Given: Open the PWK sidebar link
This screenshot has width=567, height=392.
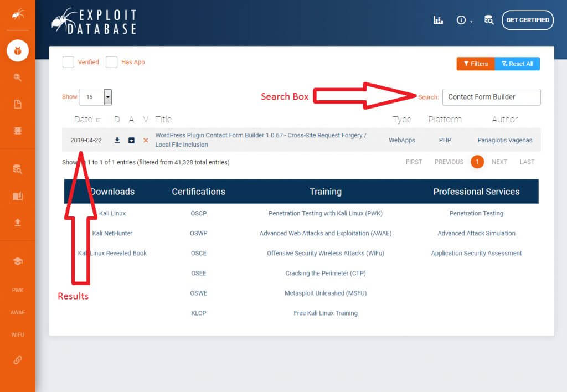Looking at the screenshot, I should 17,290.
